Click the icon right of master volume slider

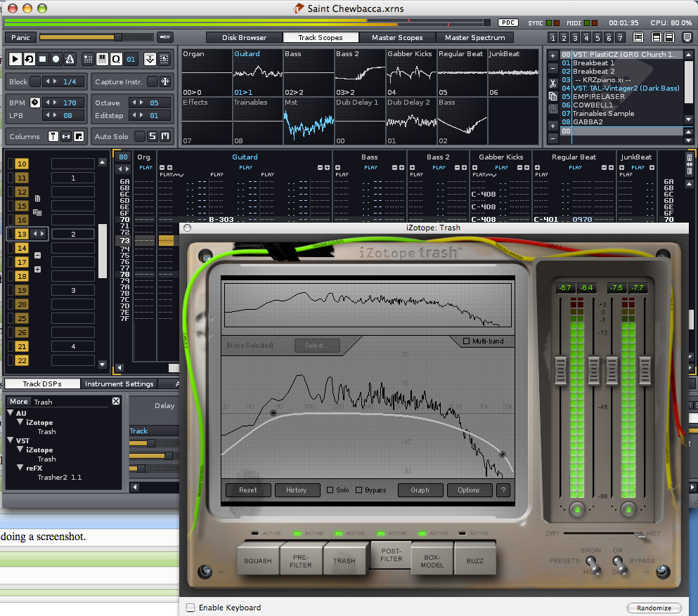164,37
